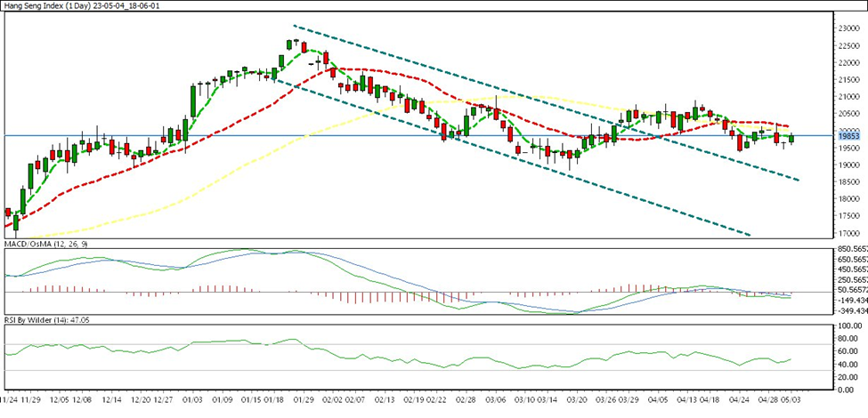868x418 pixels.
Task: Click the 12/08 date label
Action: point(81,398)
